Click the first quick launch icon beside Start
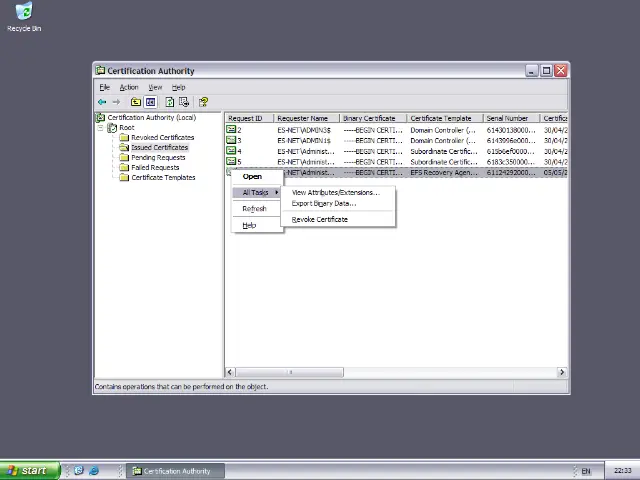 click(x=79, y=471)
